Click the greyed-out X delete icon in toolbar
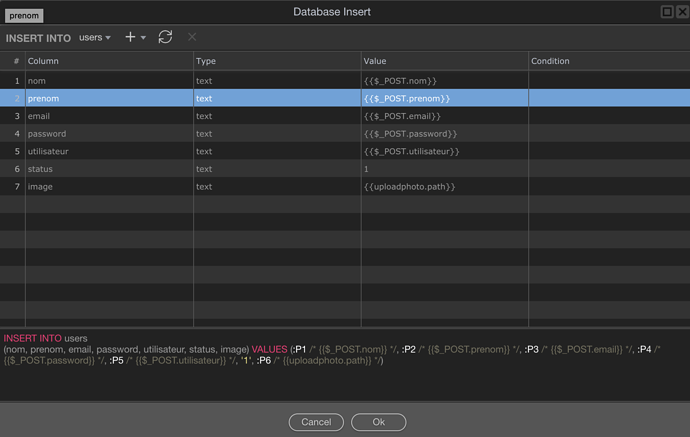The image size is (690, 437). [192, 37]
